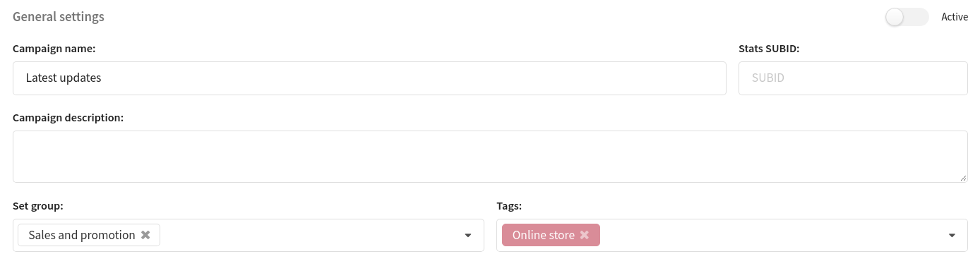Image resolution: width=980 pixels, height=278 pixels.
Task: Focus the Campaign name input field
Action: [x=369, y=78]
